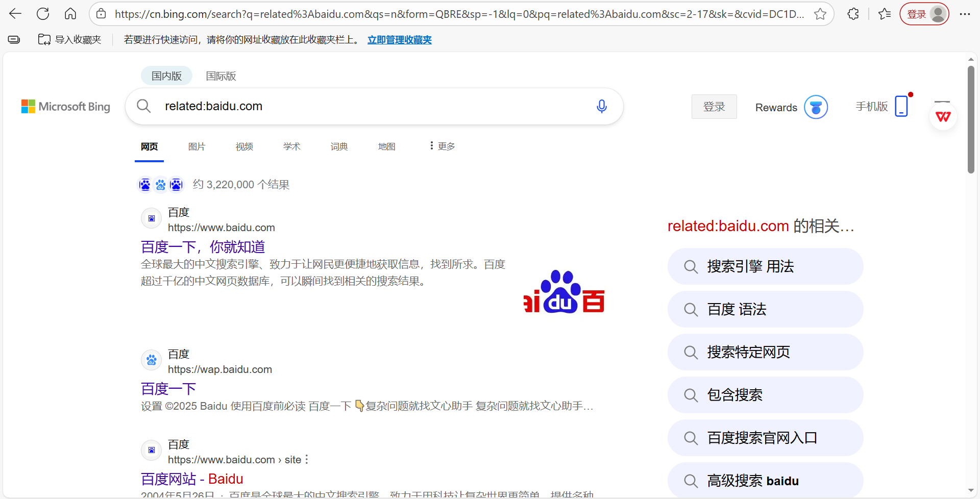Search related suggestion 百度 语法
This screenshot has height=499, width=980.
click(765, 309)
